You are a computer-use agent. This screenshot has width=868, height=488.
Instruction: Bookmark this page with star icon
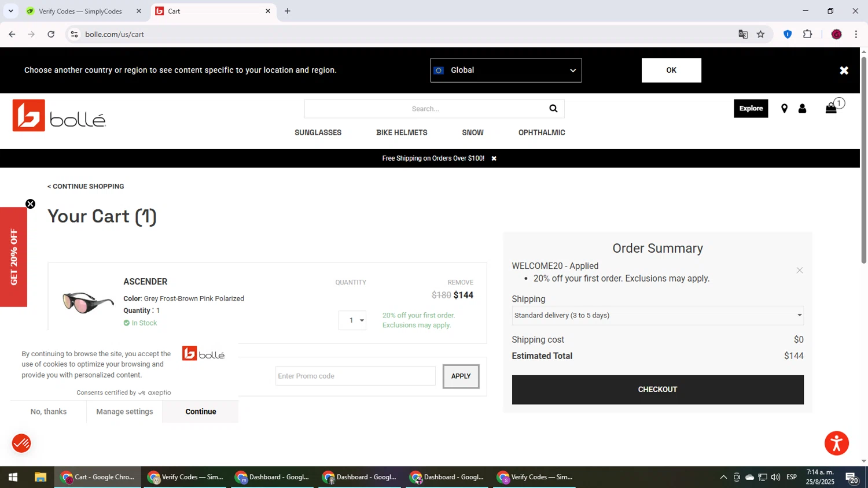[760, 35]
